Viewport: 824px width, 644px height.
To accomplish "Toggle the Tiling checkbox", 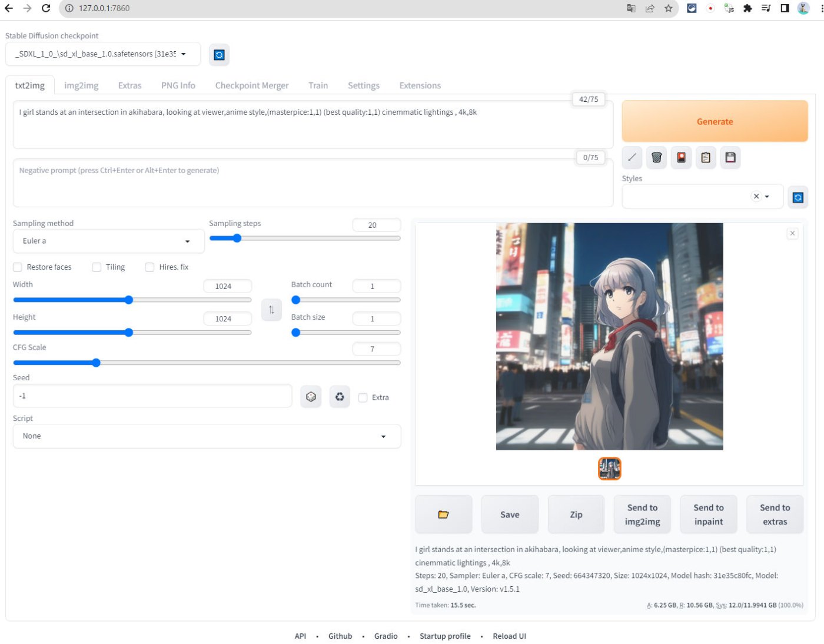I will (97, 267).
